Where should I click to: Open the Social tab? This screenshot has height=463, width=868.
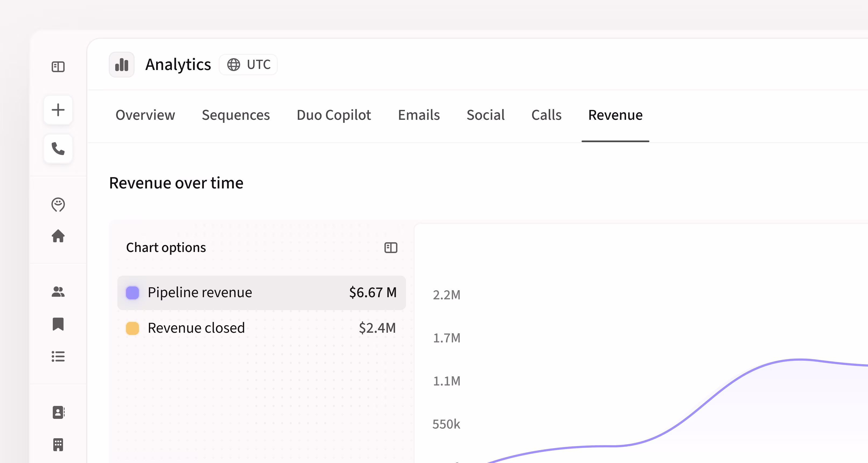(485, 115)
